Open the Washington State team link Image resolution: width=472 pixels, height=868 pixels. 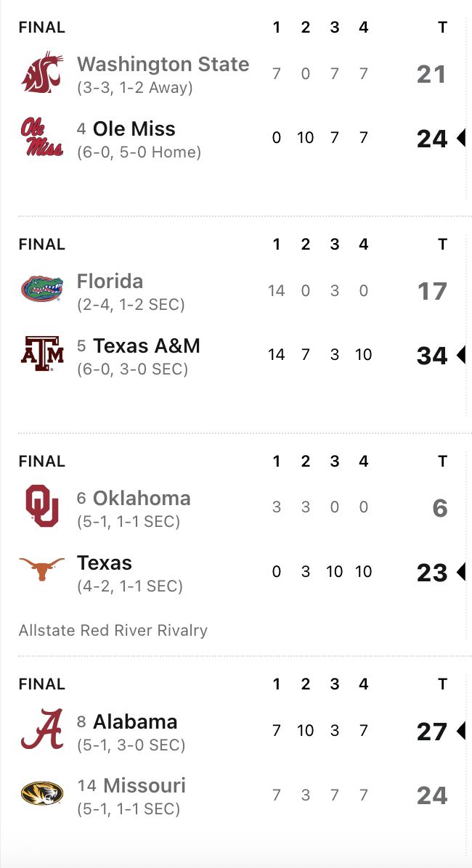(x=163, y=64)
